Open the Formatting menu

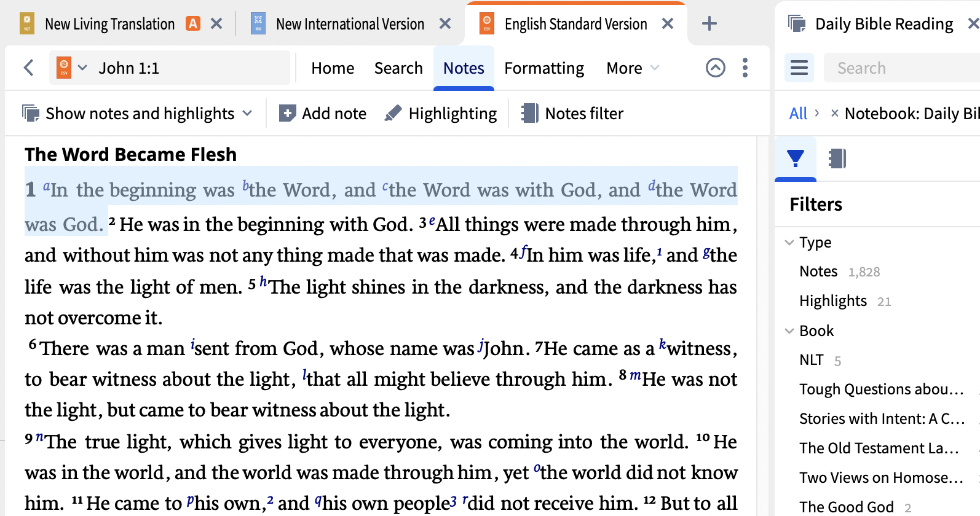coord(544,68)
